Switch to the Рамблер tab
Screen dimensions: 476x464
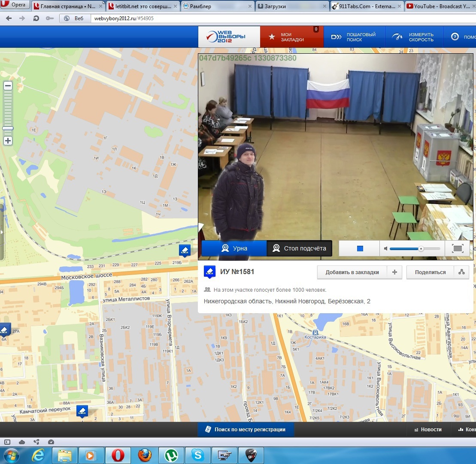click(217, 6)
